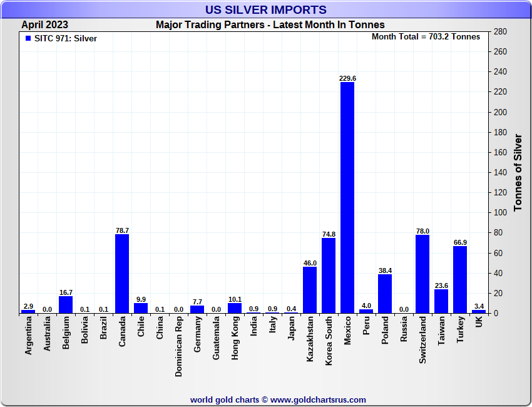Screen dimensions: 532x407
Task: Click the 'UK' axis label
Action: pos(479,322)
